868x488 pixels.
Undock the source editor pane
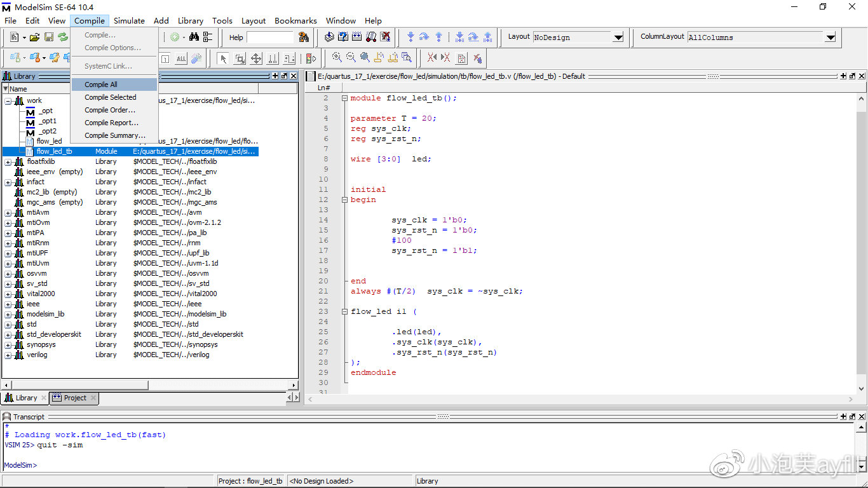(852, 76)
